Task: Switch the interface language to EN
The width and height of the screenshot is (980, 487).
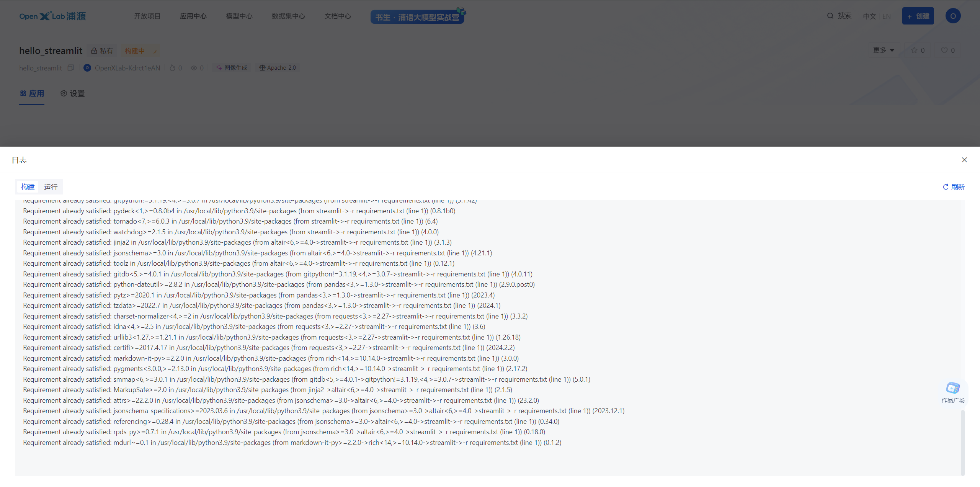Action: (887, 16)
